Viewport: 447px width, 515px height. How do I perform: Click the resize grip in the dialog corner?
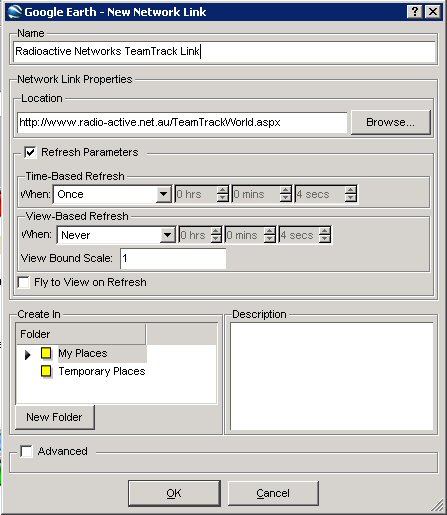tap(437, 505)
